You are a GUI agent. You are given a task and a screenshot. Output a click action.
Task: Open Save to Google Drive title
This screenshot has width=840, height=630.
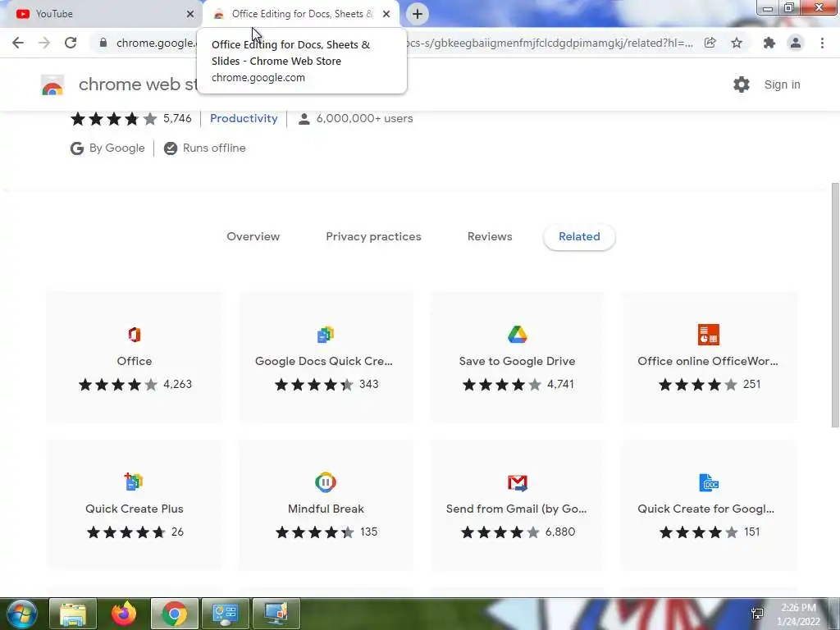point(517,361)
